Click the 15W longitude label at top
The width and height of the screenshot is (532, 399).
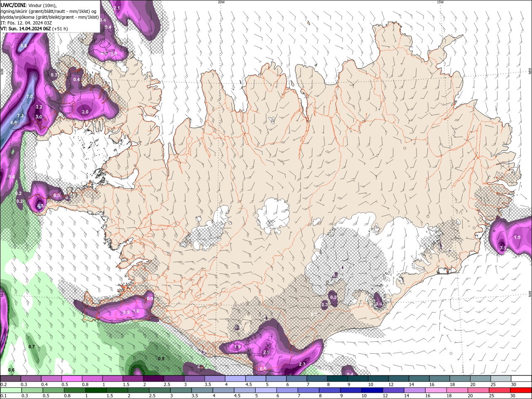tap(440, 2)
